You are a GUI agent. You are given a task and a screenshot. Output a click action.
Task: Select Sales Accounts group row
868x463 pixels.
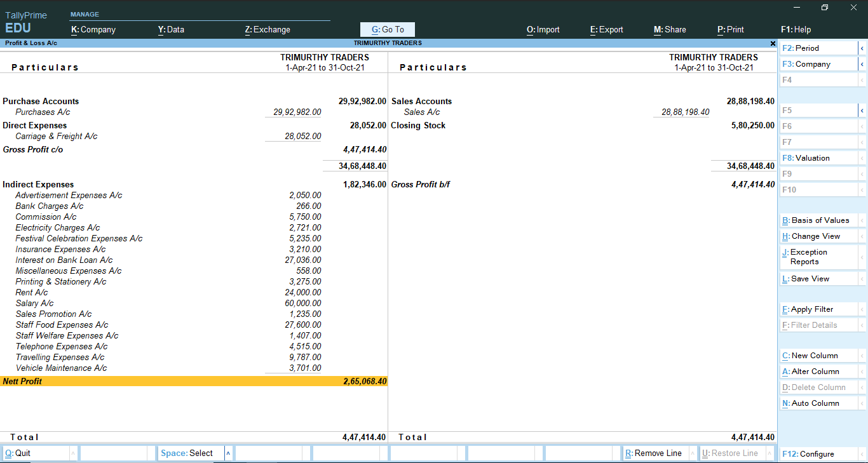coord(583,101)
